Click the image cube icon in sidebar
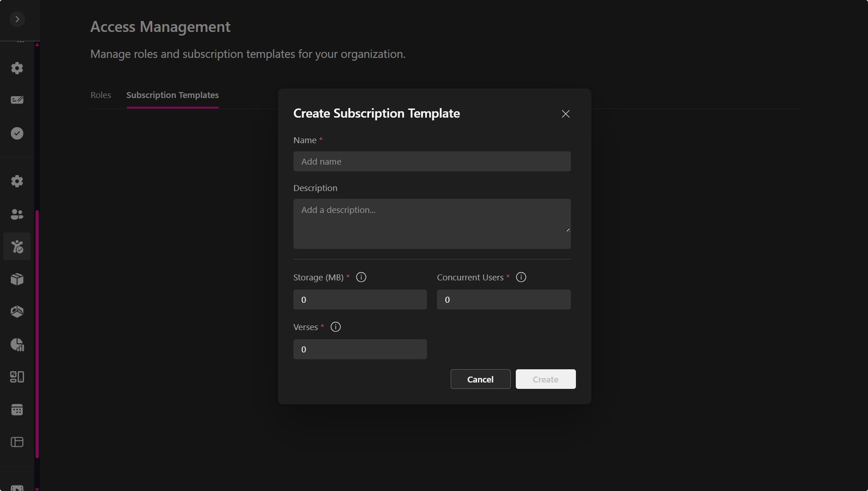The image size is (868, 491). 17,312
